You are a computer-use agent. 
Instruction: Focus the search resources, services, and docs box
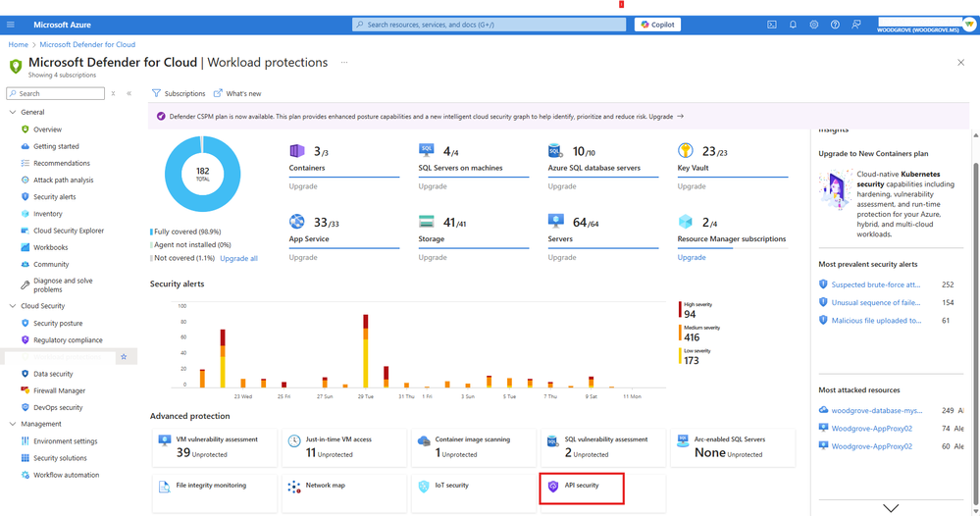490,25
